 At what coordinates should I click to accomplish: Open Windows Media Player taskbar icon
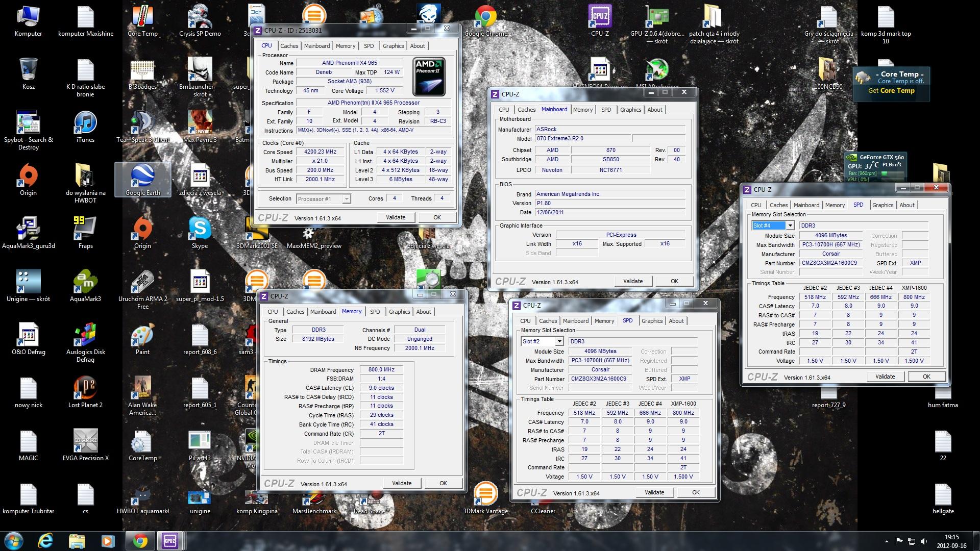[x=108, y=541]
